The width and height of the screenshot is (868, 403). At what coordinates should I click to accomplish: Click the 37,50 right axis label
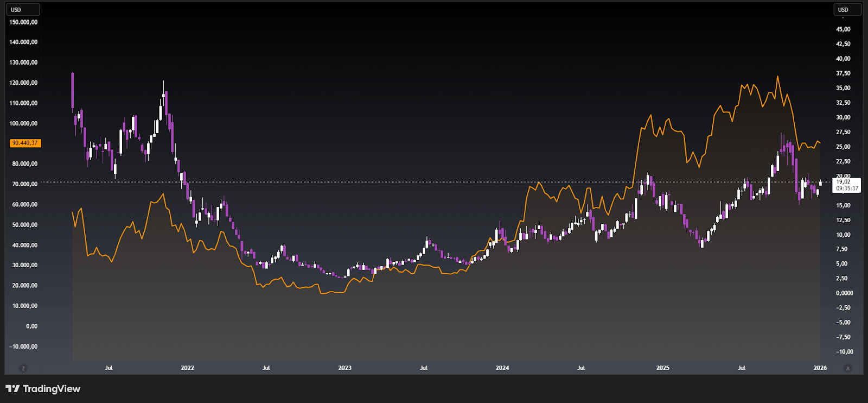click(843, 73)
